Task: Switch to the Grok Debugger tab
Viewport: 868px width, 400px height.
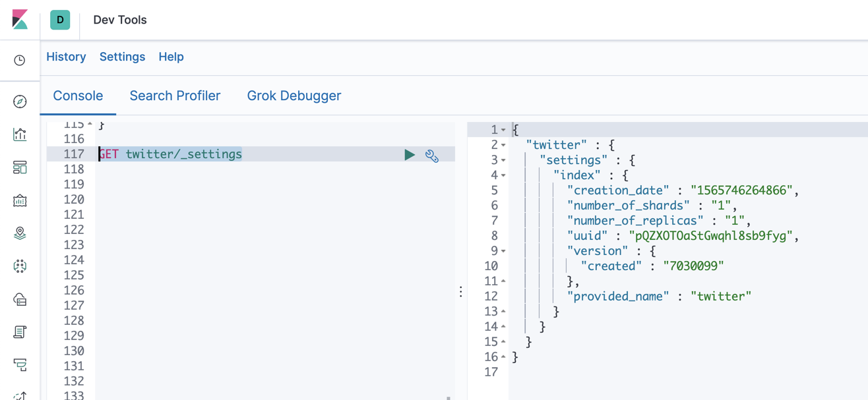Action: click(x=294, y=95)
